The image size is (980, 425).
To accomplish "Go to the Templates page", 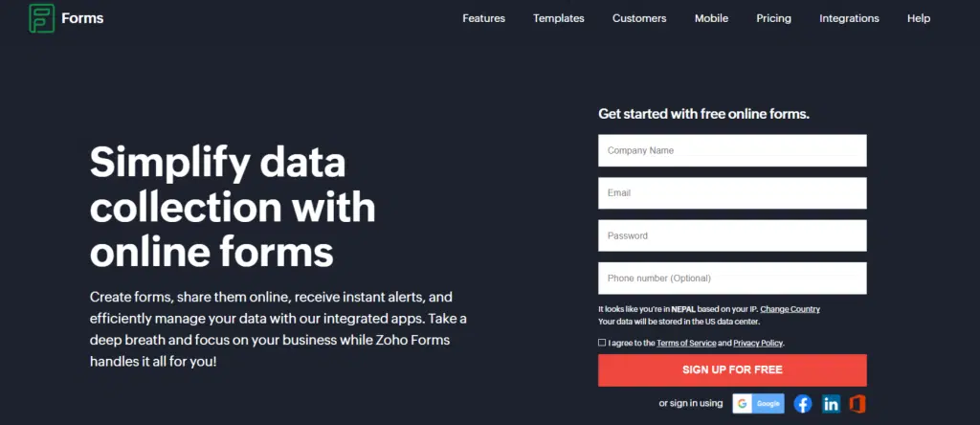I will pos(559,18).
